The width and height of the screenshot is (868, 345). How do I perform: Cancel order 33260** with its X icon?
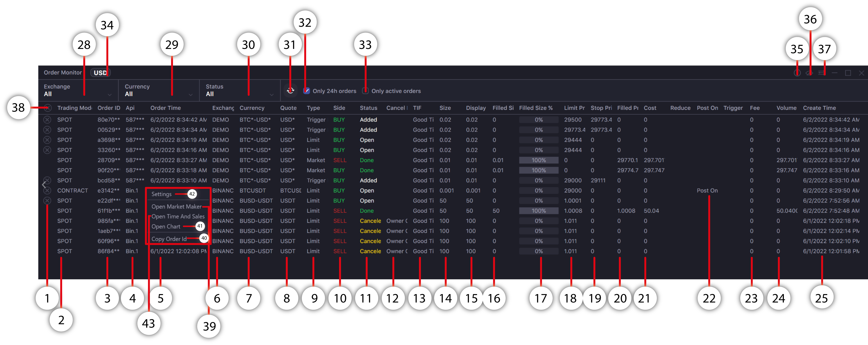[47, 150]
